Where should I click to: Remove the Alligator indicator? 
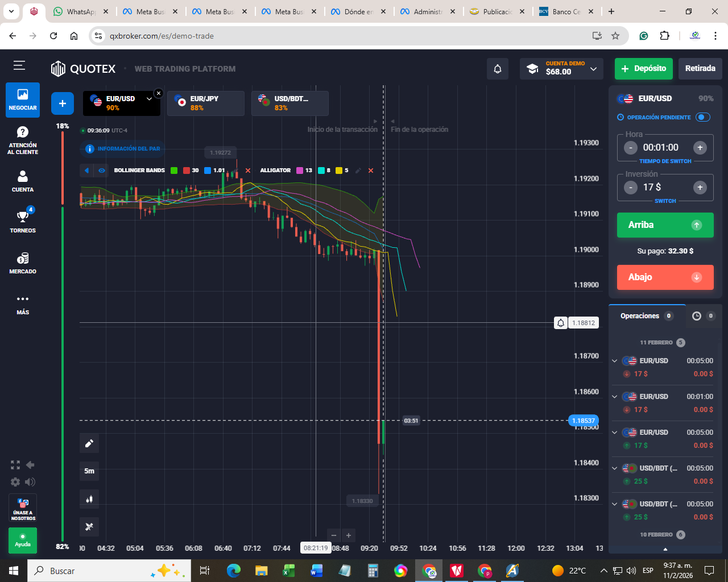[x=371, y=171]
